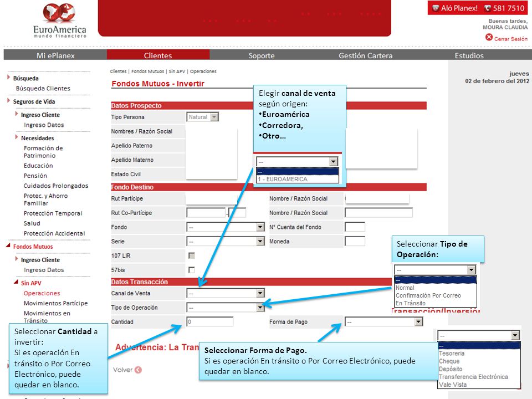This screenshot has height=399, width=532.
Task: Click the Rut Co-Partícipe verifier digit field
Action: click(x=237, y=213)
